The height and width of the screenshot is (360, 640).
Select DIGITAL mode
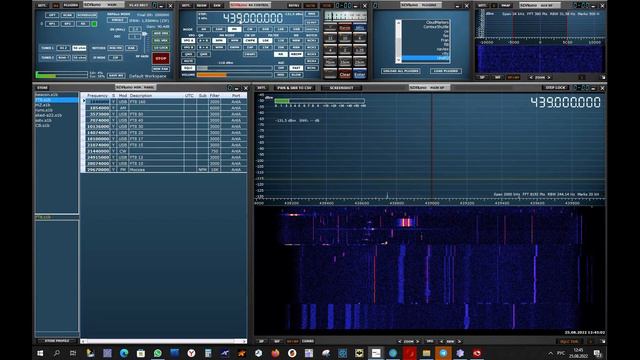311,29
